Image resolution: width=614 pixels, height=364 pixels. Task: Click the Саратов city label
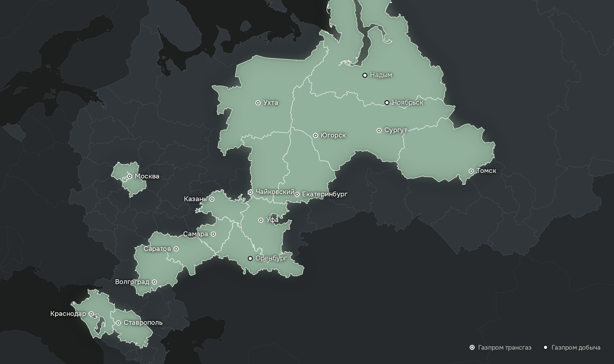pos(157,249)
